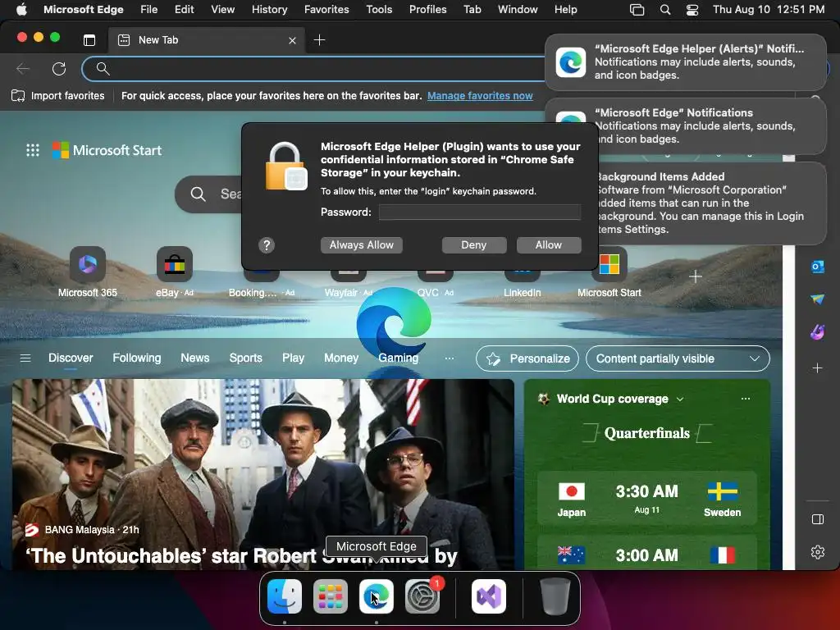The width and height of the screenshot is (840, 630).
Task: Expand World Cup coverage chevron
Action: click(x=680, y=399)
